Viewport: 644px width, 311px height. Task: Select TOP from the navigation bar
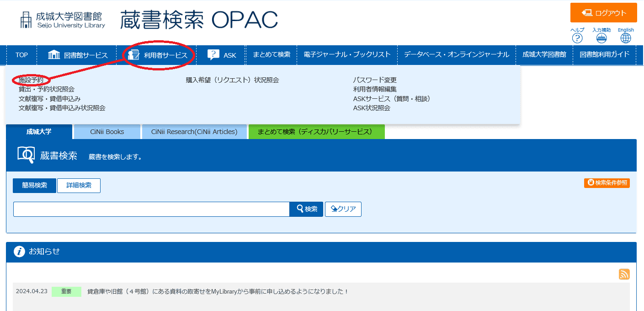click(21, 54)
